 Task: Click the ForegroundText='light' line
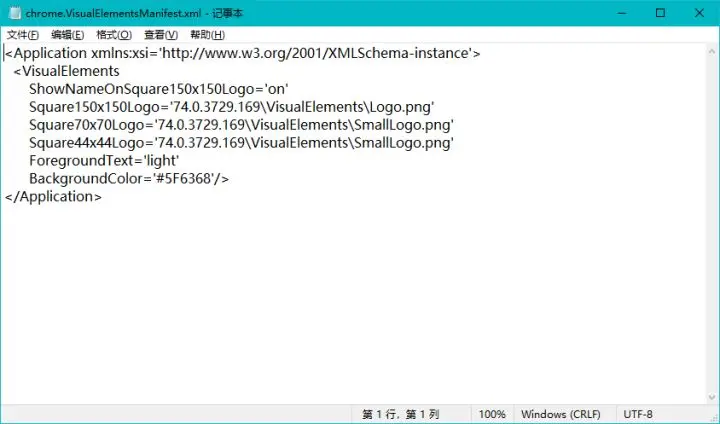point(104,161)
